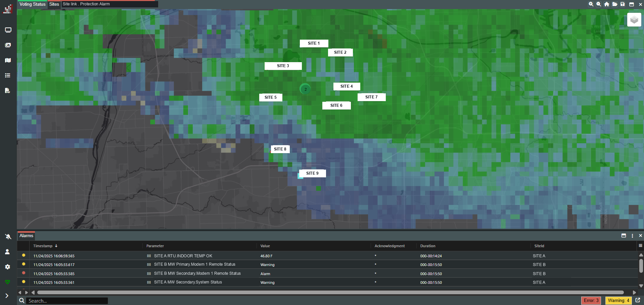Click the application logo icon
This screenshot has width=644, height=305.
click(8, 9)
